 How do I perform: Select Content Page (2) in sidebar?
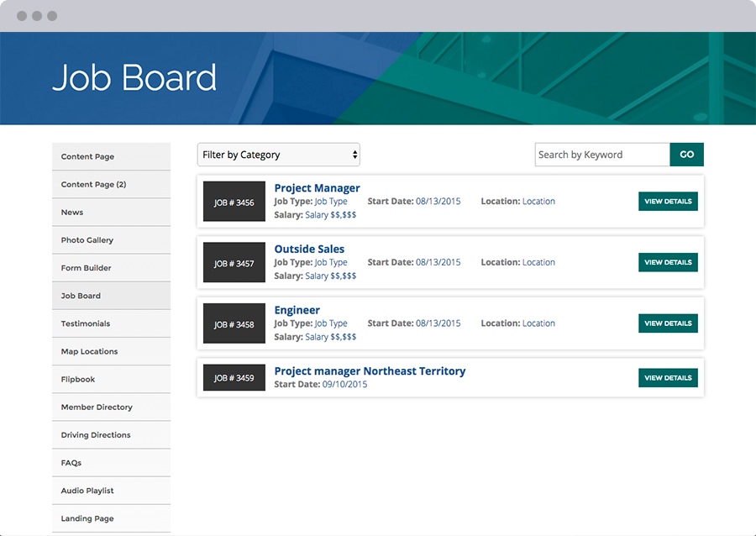(93, 185)
